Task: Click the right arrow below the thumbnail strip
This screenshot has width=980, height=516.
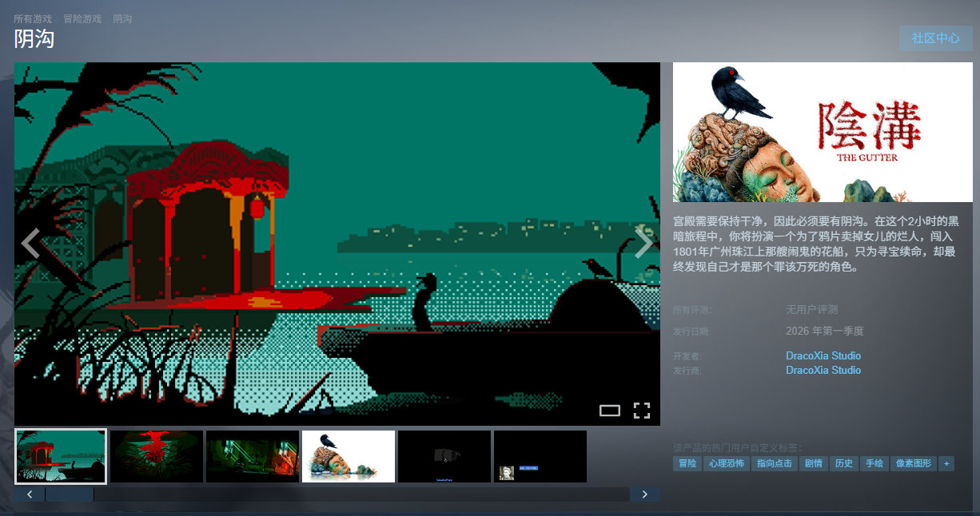Action: 644,494
